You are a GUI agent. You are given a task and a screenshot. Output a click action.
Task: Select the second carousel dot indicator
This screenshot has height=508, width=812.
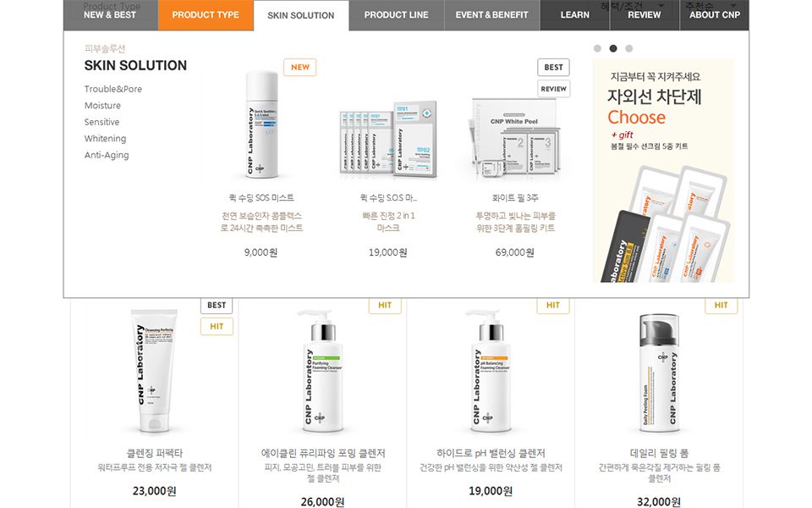coord(613,48)
